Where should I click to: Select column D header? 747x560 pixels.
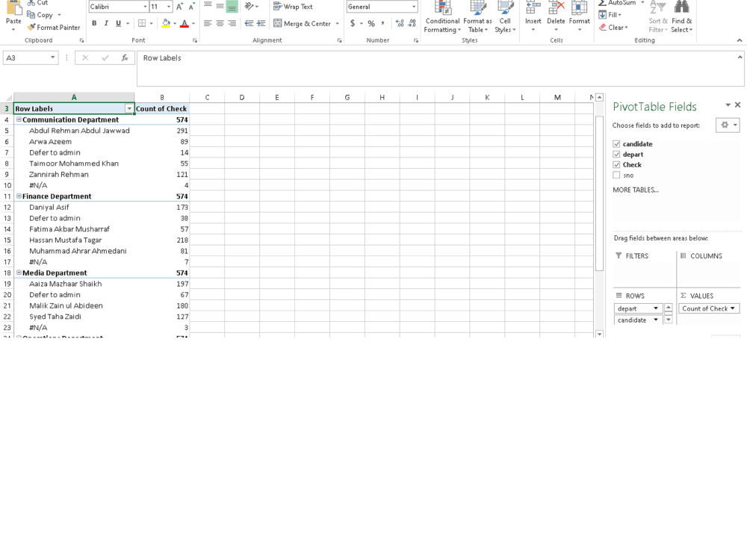[x=242, y=98]
